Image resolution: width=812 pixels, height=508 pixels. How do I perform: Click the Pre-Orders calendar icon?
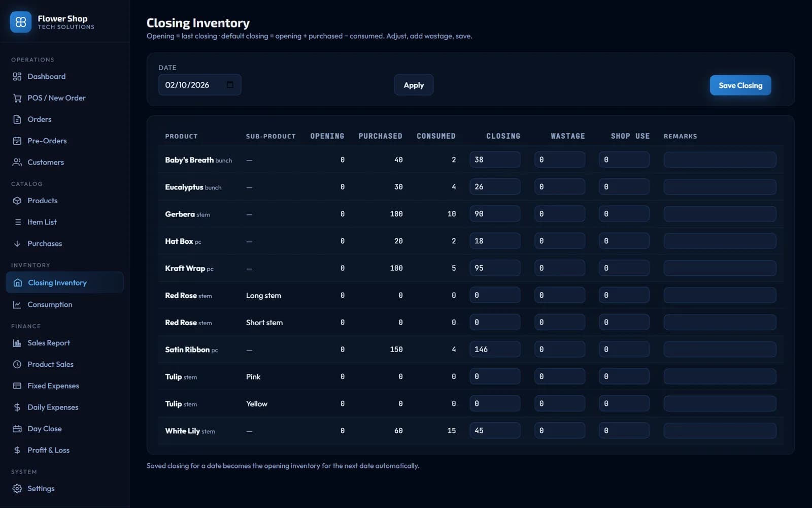click(17, 141)
